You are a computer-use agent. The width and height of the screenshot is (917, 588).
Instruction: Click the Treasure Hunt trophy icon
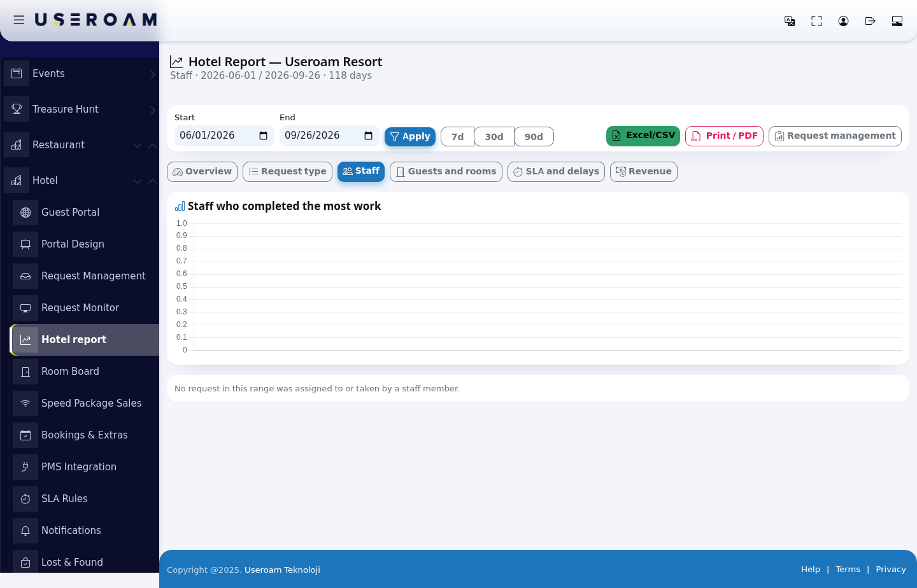point(17,109)
